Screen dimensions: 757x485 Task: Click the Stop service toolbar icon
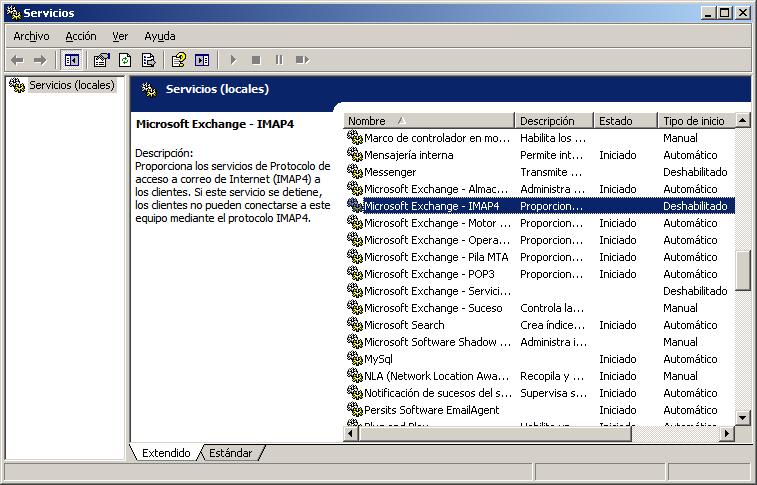coord(256,60)
